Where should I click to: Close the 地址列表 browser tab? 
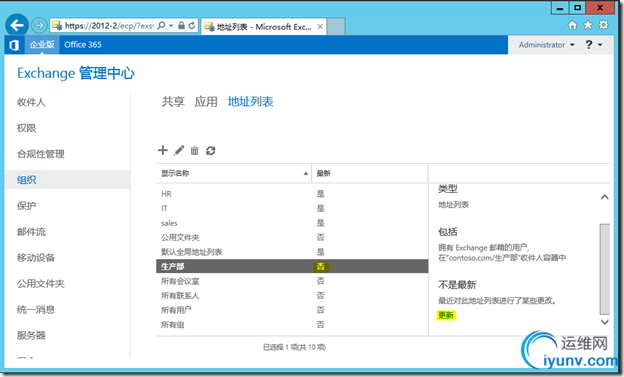(x=320, y=27)
